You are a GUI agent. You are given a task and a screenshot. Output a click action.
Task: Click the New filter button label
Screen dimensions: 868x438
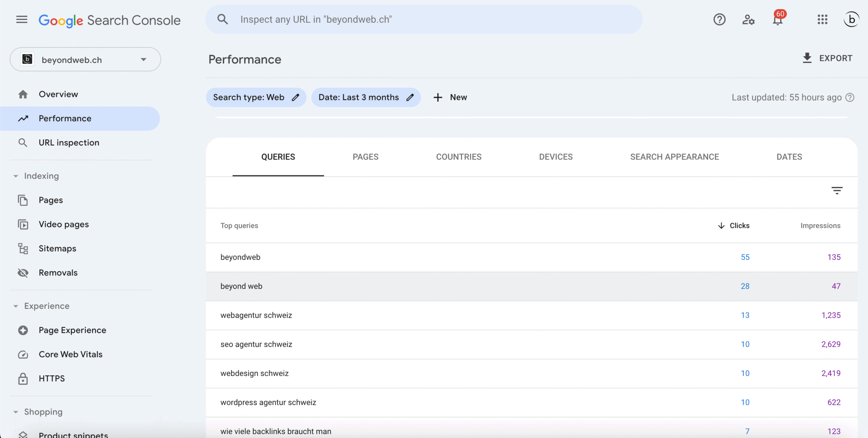(x=458, y=98)
